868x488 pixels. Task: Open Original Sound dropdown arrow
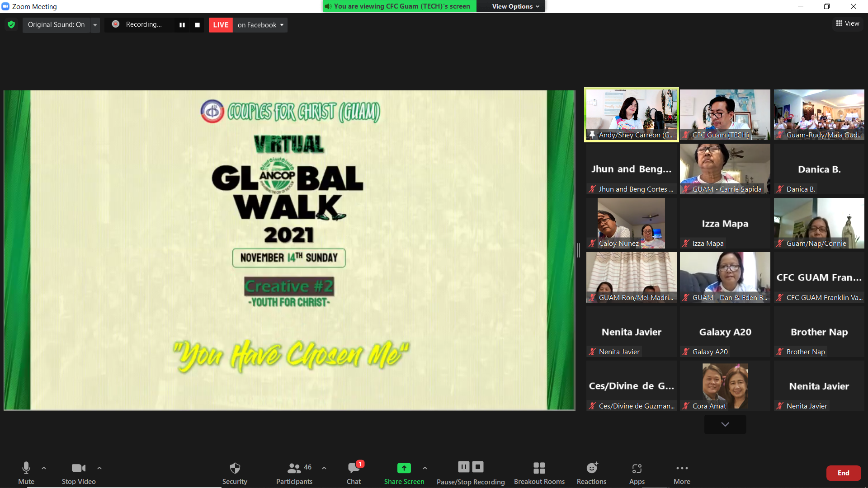[95, 25]
